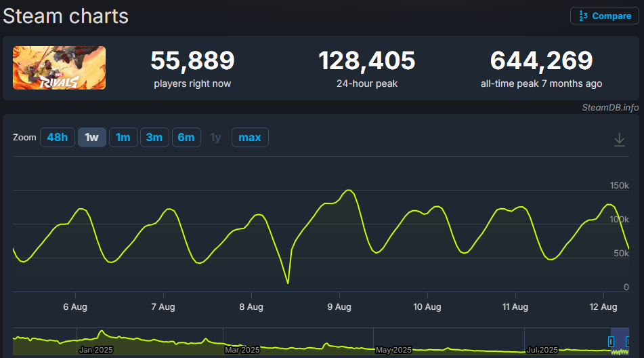Choose the 3m zoom option
The width and height of the screenshot is (644, 358).
point(154,137)
